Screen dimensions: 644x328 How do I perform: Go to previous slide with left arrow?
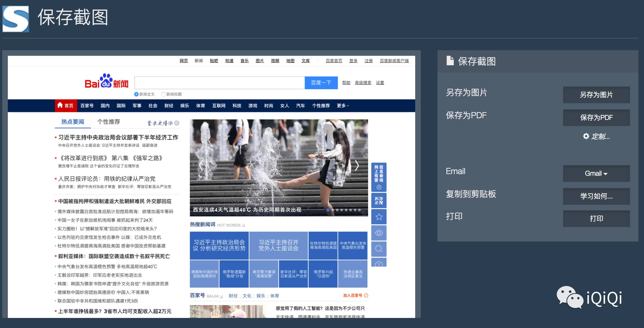pyautogui.click(x=201, y=166)
